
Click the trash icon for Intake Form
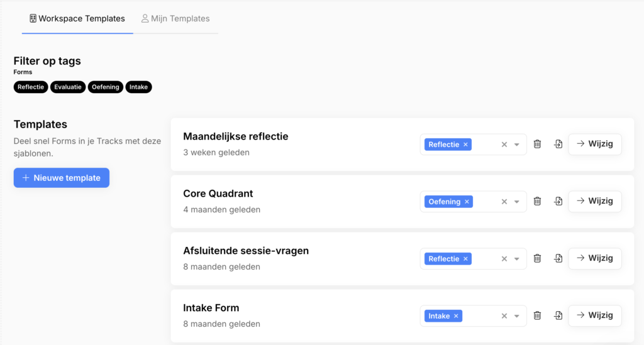click(537, 315)
